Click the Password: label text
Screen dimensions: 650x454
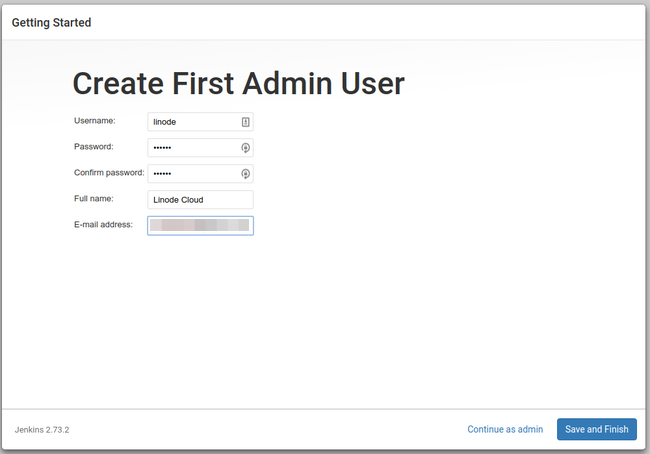tap(94, 147)
